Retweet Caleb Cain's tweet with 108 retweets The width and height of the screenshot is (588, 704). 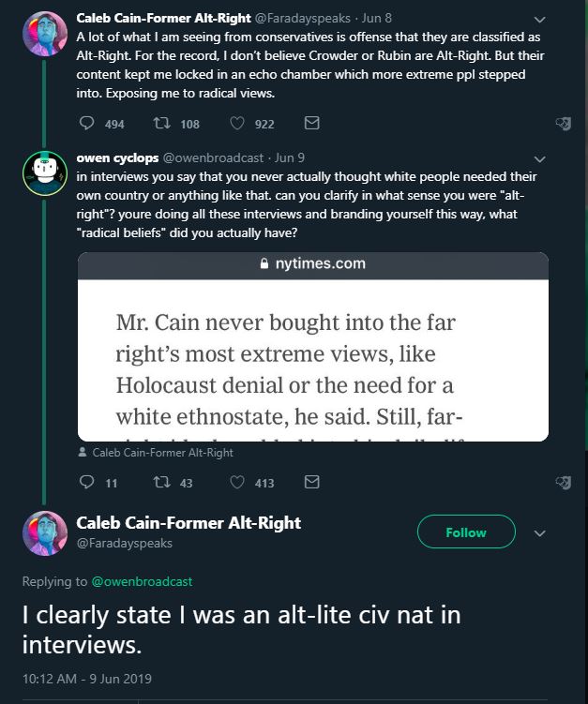point(160,124)
